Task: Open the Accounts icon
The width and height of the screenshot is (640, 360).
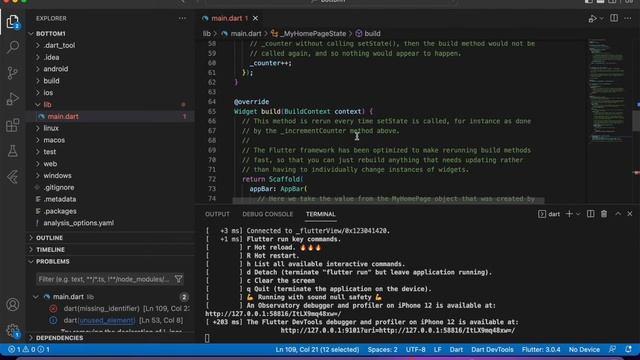Action: coord(13,304)
